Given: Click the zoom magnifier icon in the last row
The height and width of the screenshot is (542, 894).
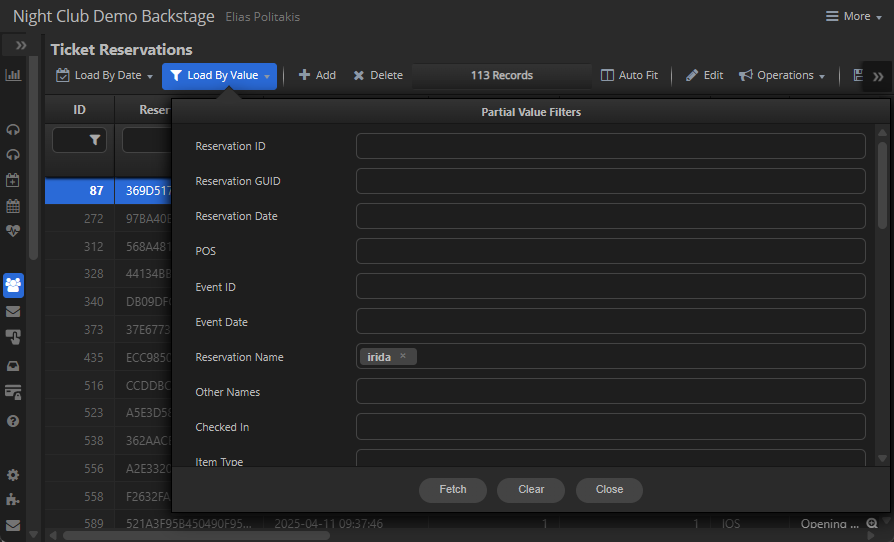Looking at the screenshot, I should pos(872,524).
